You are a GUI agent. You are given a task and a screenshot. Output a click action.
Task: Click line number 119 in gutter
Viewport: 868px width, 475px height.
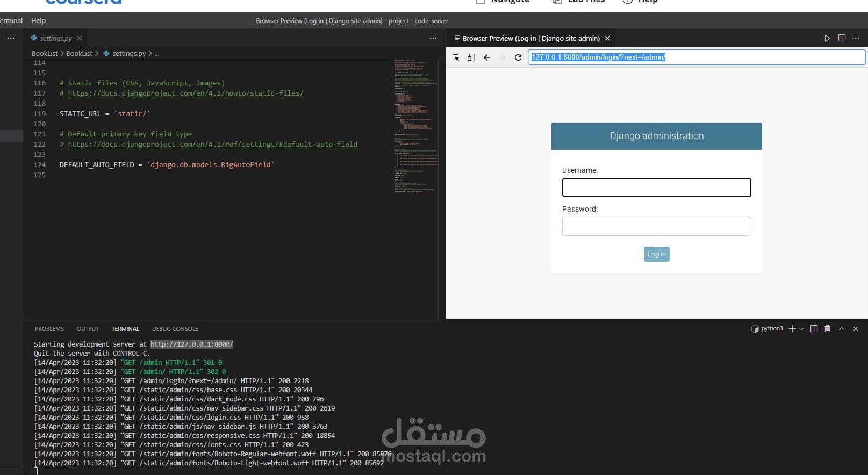click(40, 114)
